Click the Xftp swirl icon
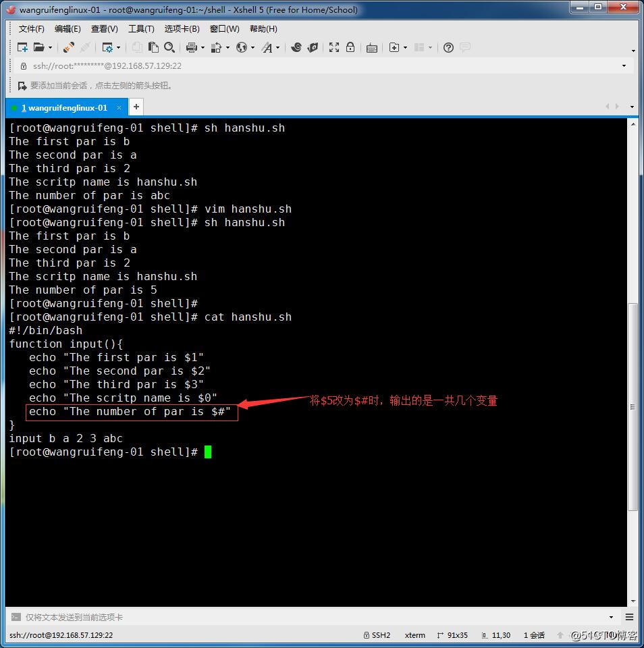The image size is (644, 648). pyautogui.click(x=296, y=47)
